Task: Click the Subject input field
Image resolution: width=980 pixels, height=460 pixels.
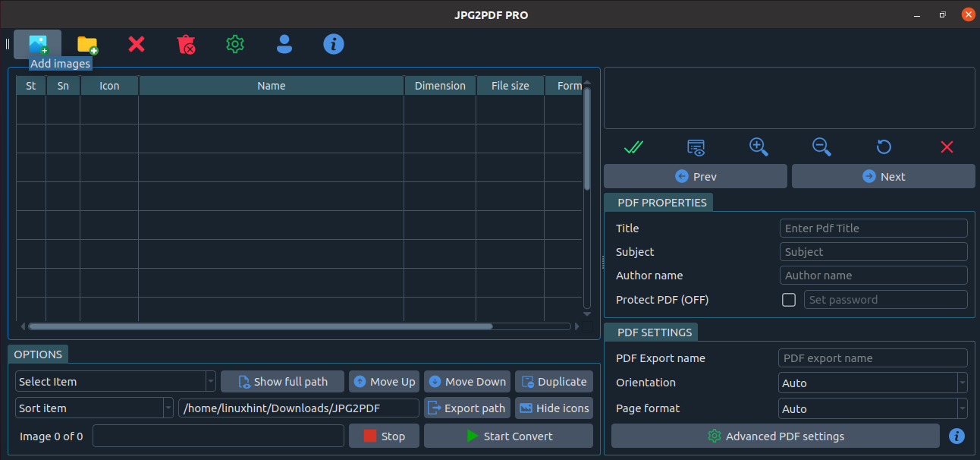Action: [874, 251]
